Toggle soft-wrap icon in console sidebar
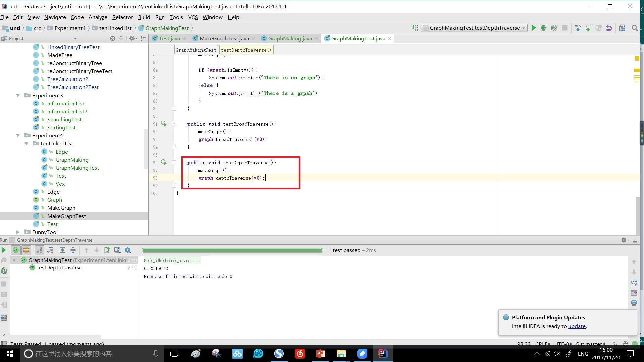Image resolution: width=644 pixels, height=362 pixels. tap(634, 283)
